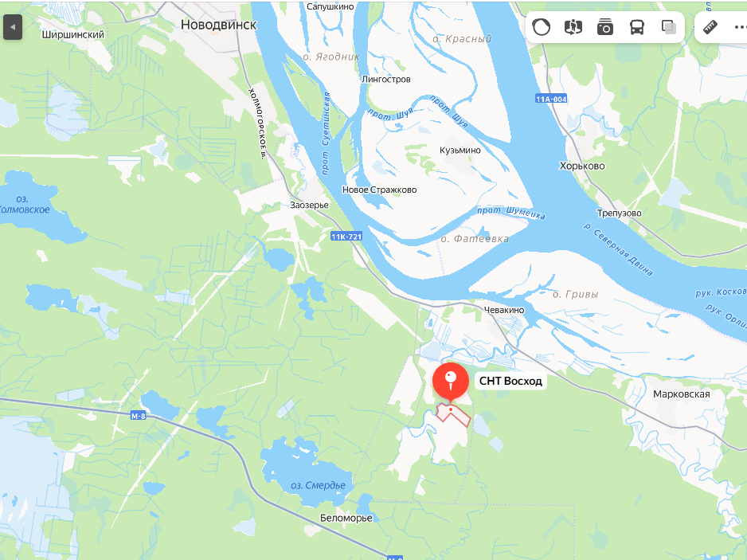Select the оз. Смердье lake label
747x560 pixels.
[x=318, y=486]
